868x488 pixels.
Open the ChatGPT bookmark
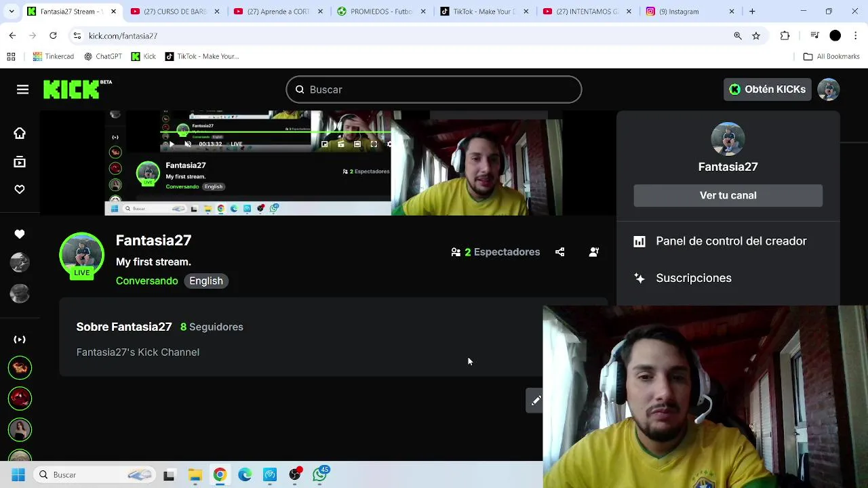click(x=103, y=56)
